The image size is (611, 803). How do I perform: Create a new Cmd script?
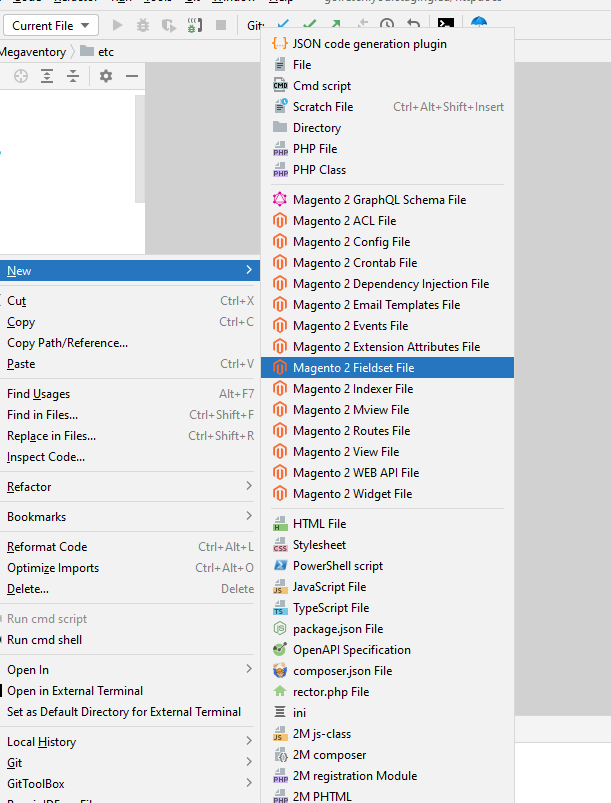coord(387,86)
